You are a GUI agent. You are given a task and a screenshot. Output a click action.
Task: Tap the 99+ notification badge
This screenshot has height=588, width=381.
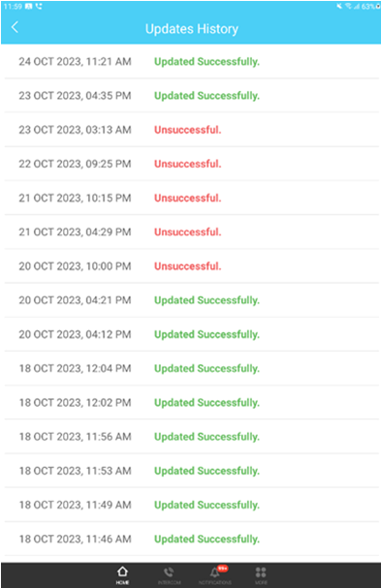click(x=223, y=569)
